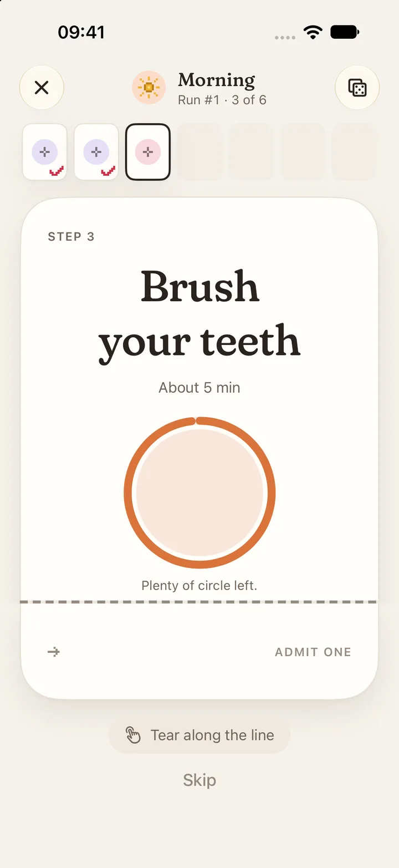The height and width of the screenshot is (868, 399).
Task: Tap the red checkmark on first ticket
Action: click(57, 171)
